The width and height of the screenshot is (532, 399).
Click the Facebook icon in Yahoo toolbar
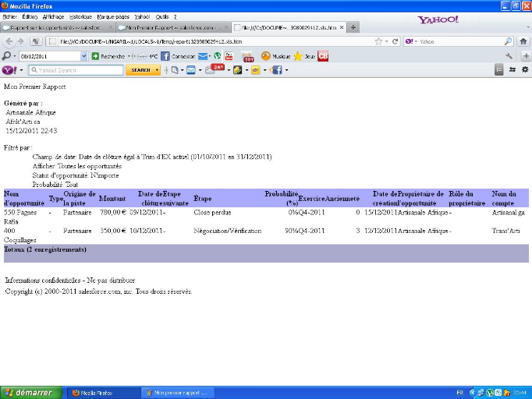(276, 70)
